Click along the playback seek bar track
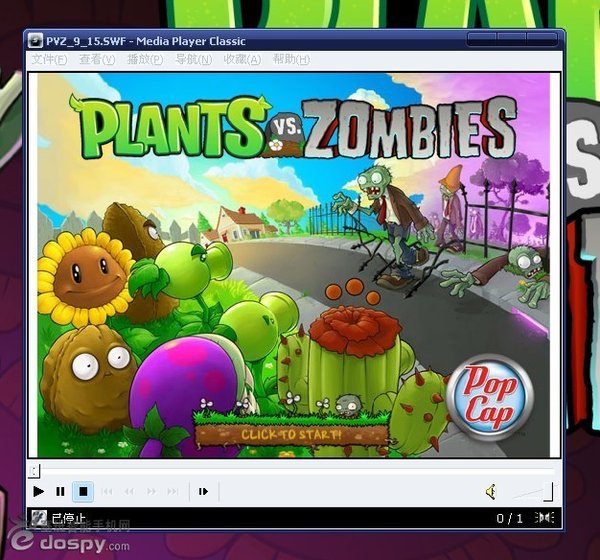Screen dimensions: 600x560 pyautogui.click(x=295, y=470)
